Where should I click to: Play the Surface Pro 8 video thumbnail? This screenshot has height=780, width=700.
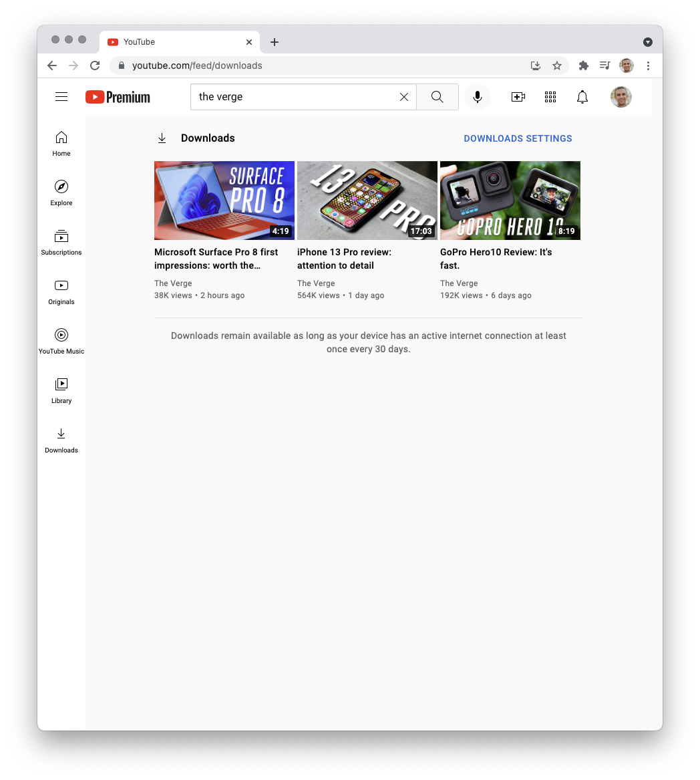click(x=224, y=201)
